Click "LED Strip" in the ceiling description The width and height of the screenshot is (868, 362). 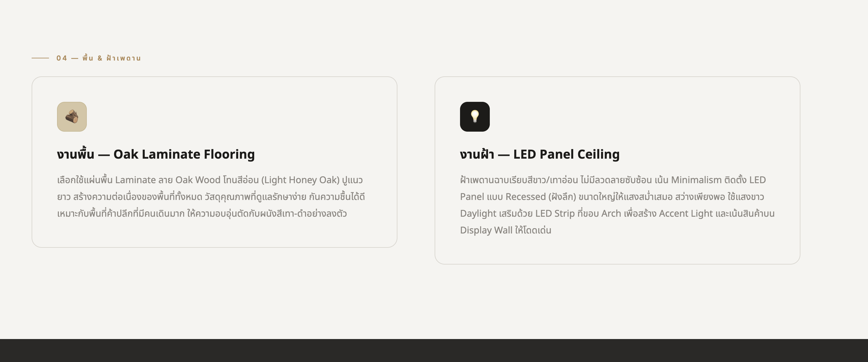555,214
